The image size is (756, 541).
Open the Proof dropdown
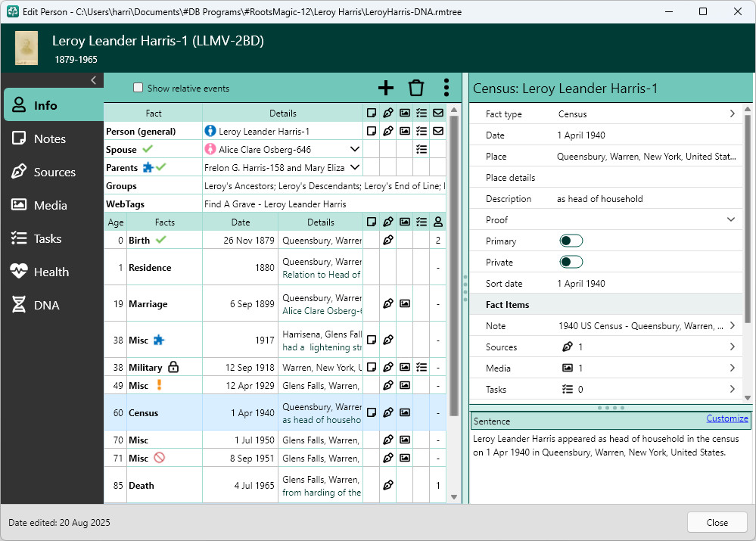(x=731, y=219)
